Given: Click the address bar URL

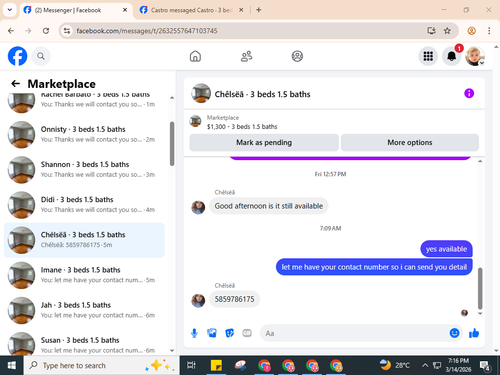Looking at the screenshot, I should (147, 31).
